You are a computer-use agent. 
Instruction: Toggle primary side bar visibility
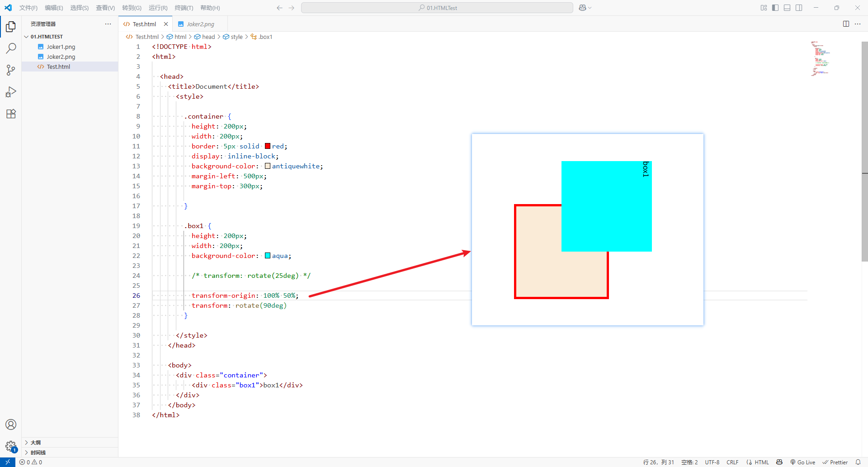[775, 8]
